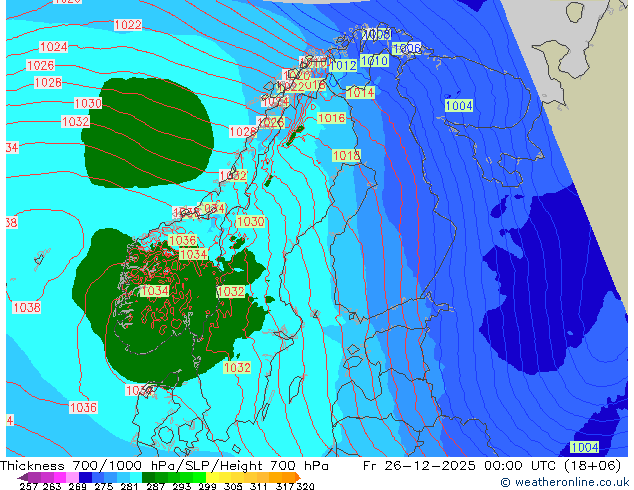Click the legend value 305

point(232,486)
